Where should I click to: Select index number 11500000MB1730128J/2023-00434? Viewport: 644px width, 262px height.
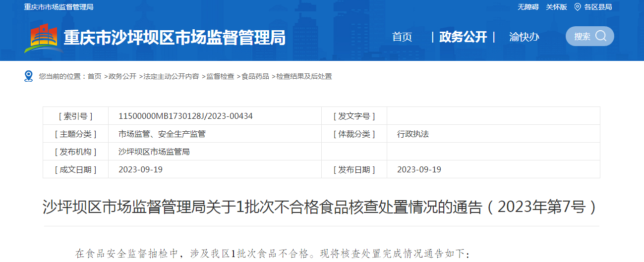(x=185, y=116)
